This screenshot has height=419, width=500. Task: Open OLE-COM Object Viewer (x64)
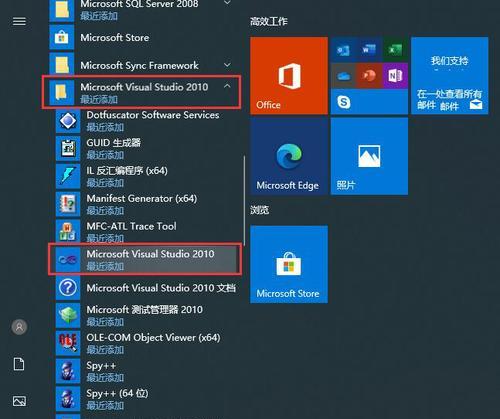pos(147,343)
